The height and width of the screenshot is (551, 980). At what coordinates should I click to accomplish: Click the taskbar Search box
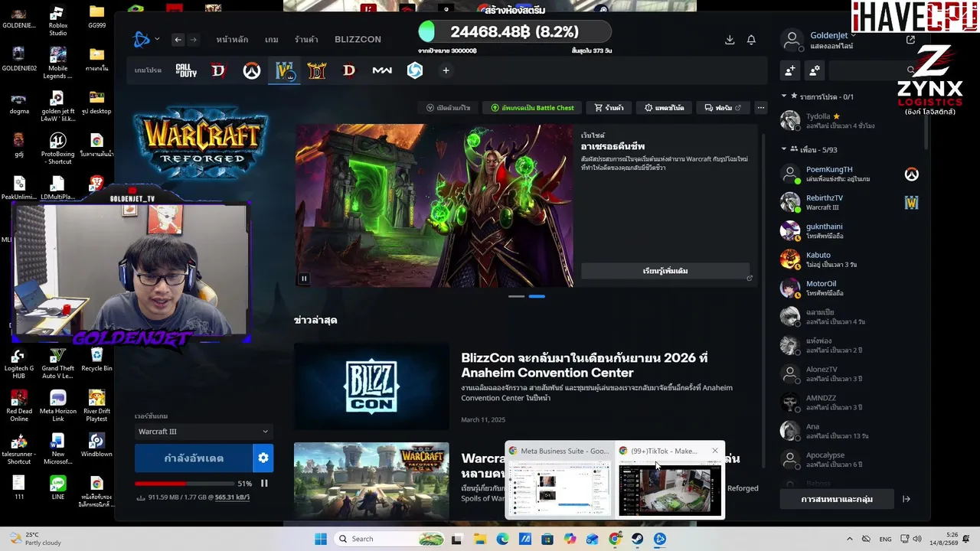[x=390, y=539]
